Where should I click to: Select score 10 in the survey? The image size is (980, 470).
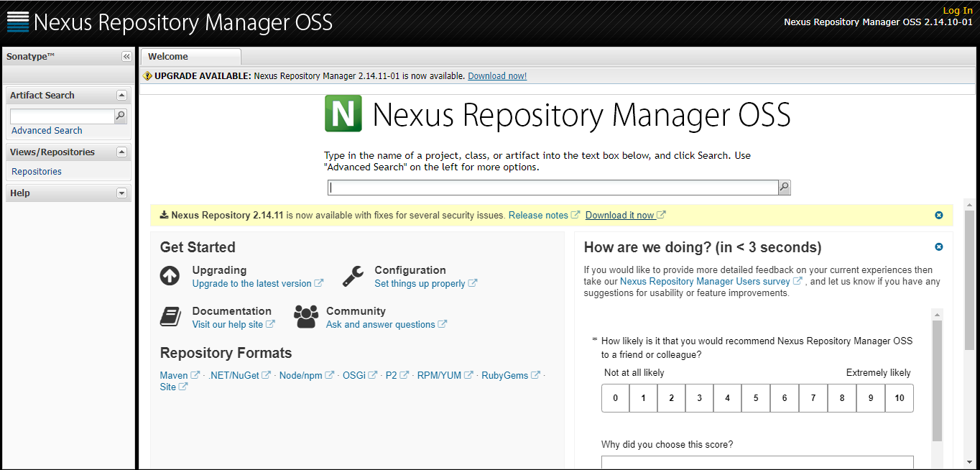click(900, 398)
